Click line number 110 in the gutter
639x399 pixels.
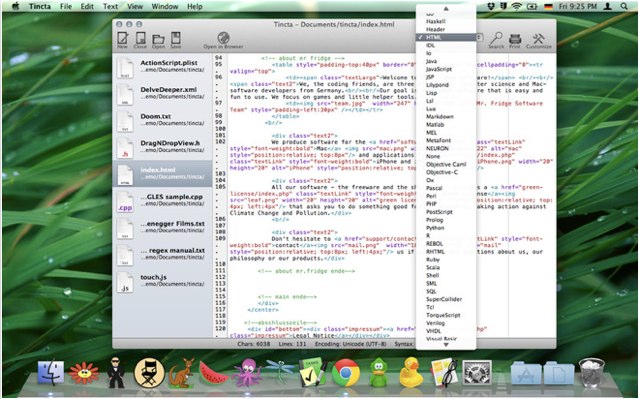pyautogui.click(x=220, y=264)
